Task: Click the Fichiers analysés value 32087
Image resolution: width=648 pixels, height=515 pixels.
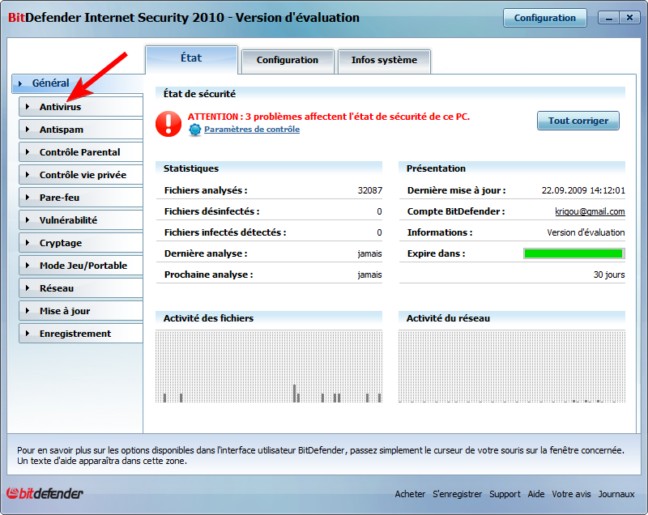Action: (x=370, y=191)
